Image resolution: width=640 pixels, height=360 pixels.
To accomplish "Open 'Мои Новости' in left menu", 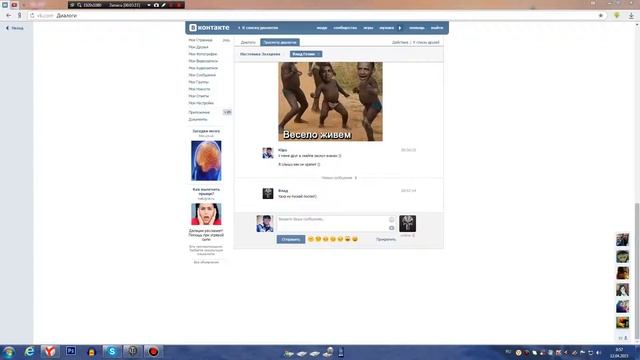I will pyautogui.click(x=199, y=89).
